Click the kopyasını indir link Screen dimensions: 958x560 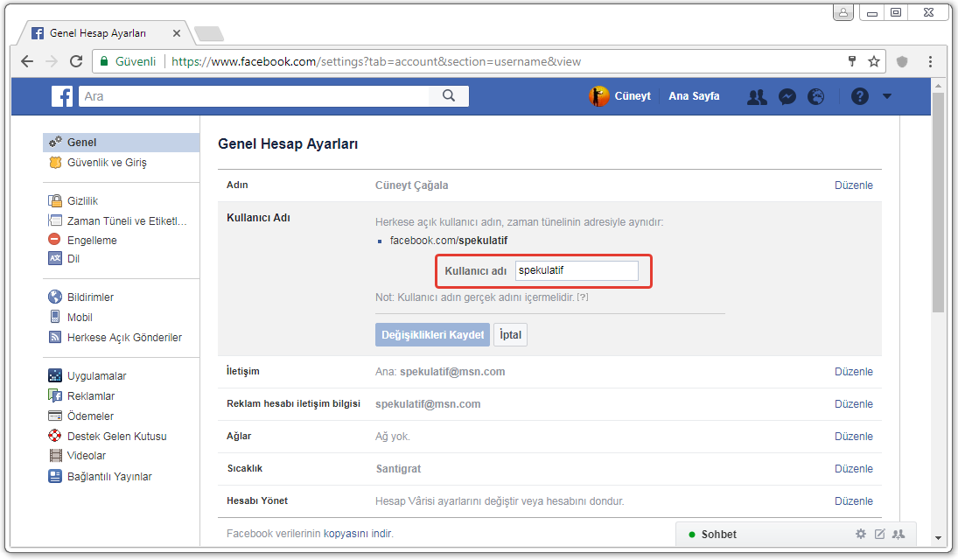[358, 534]
